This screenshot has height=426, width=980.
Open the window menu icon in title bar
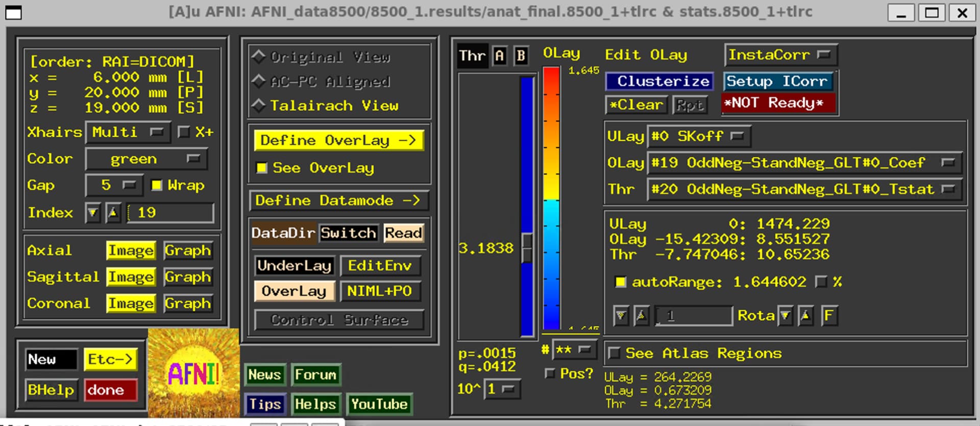[x=13, y=12]
